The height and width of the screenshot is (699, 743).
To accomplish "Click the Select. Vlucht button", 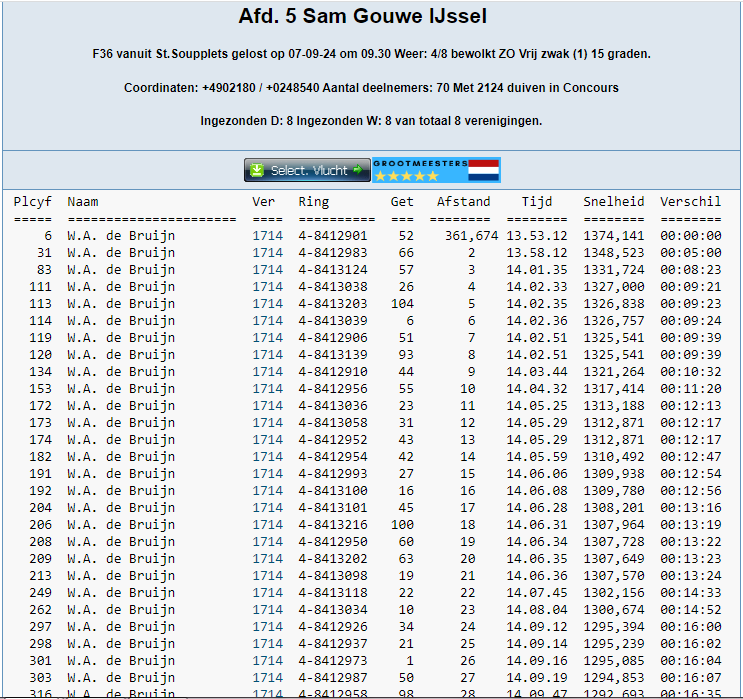I will 307,170.
